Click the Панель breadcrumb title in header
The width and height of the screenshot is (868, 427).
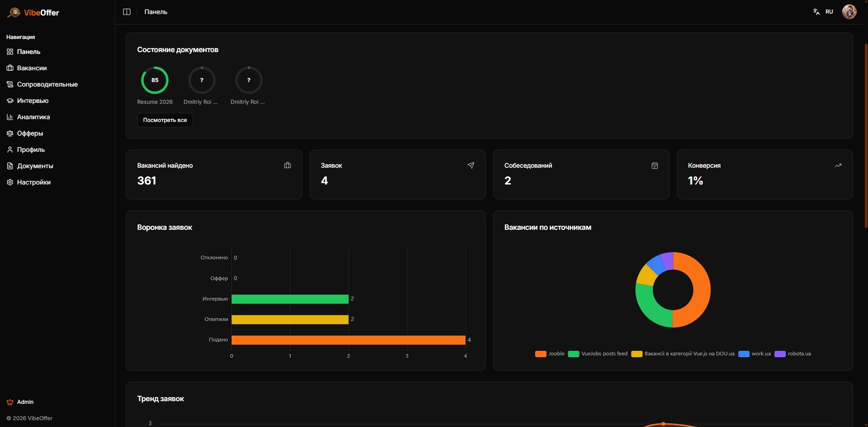click(156, 12)
